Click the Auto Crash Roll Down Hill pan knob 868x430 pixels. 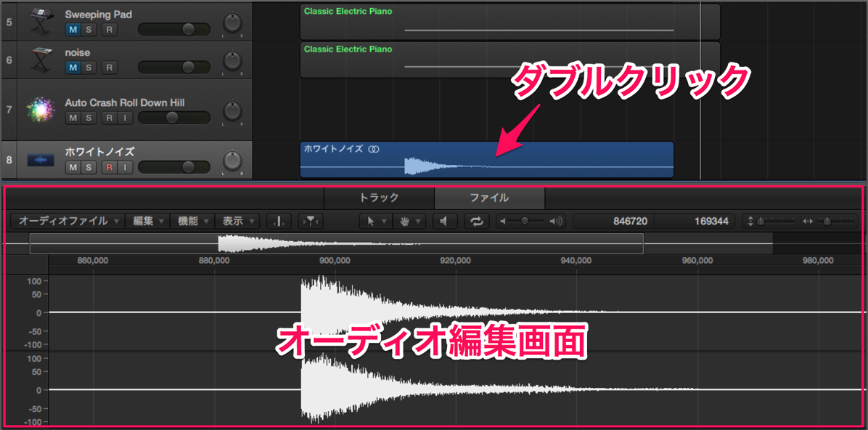[232, 111]
